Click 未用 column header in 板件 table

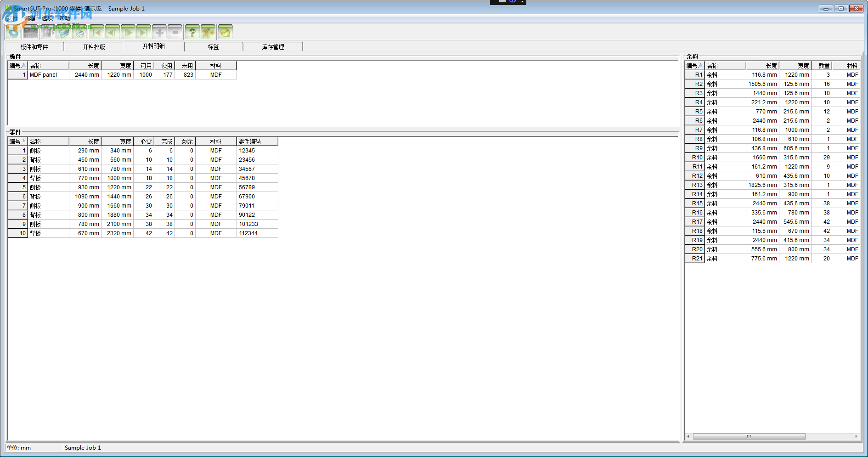(185, 66)
